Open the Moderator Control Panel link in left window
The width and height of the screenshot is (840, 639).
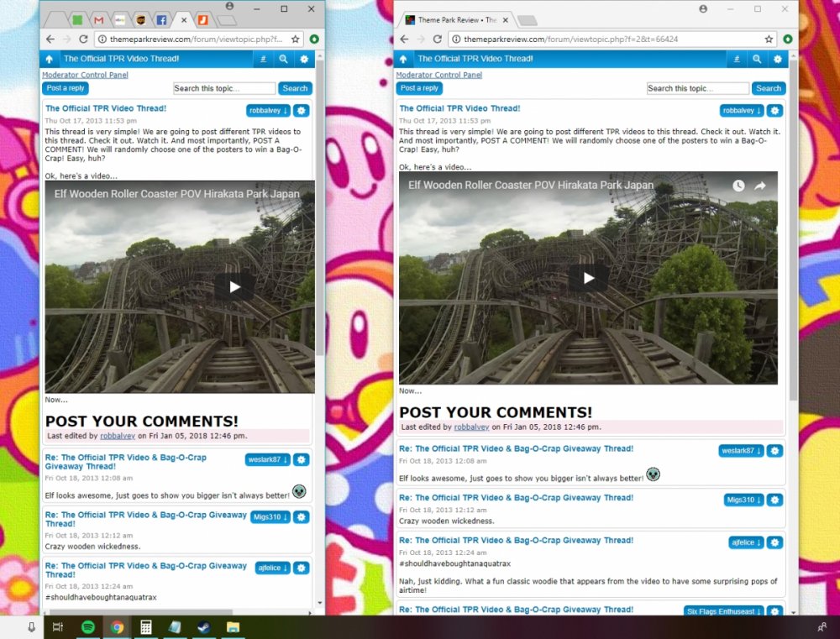tap(86, 75)
